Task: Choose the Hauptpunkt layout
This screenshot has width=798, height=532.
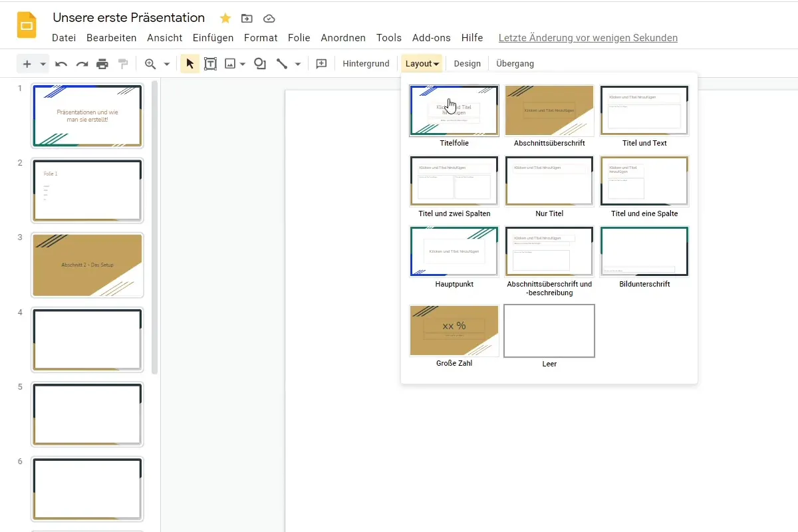Action: coord(454,251)
